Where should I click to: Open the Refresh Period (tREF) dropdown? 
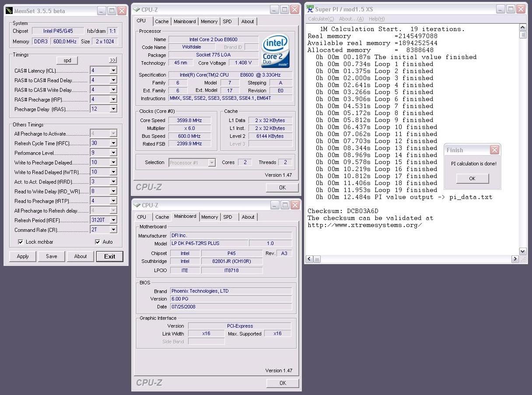click(113, 220)
